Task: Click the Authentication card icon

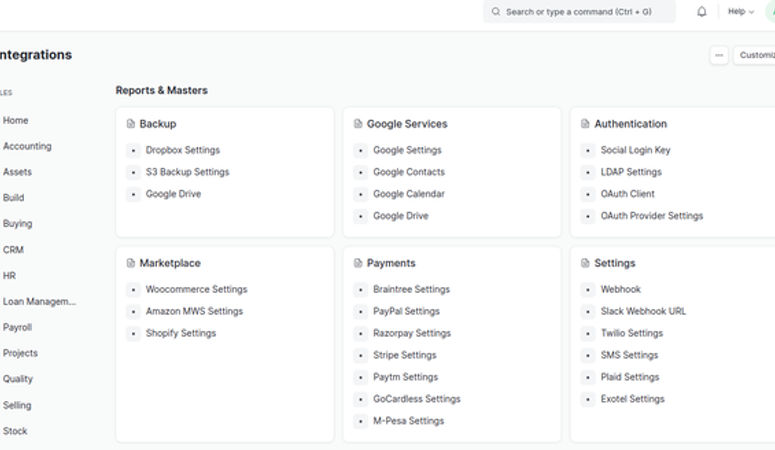Action: [586, 124]
